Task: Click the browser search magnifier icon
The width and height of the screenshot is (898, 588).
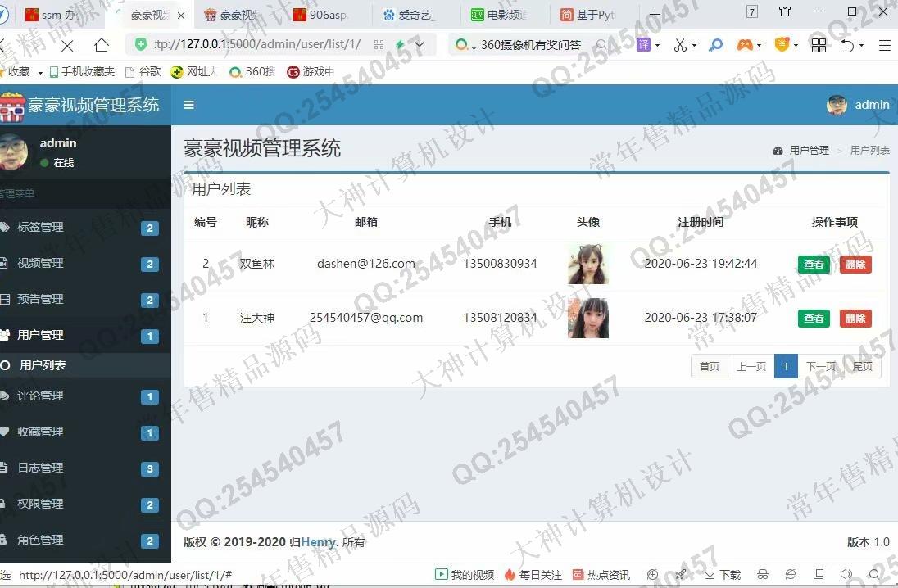Action: [715, 45]
